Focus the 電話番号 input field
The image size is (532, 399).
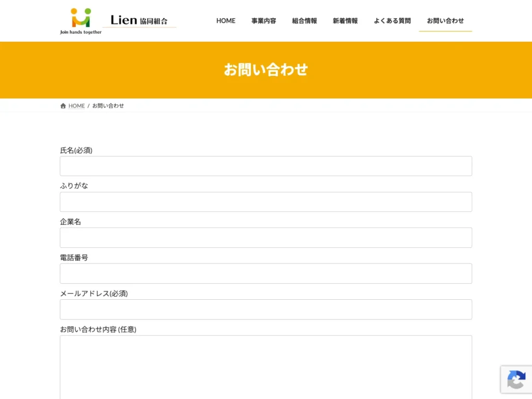pyautogui.click(x=265, y=273)
